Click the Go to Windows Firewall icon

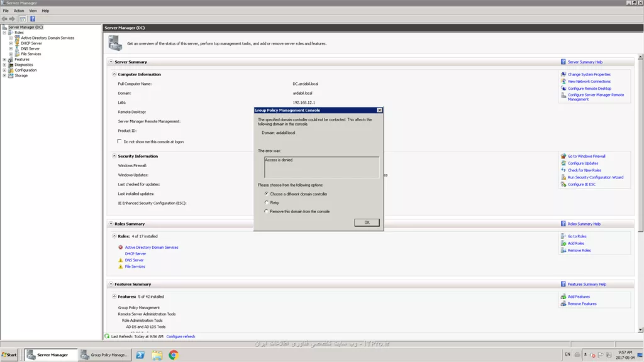pos(563,156)
